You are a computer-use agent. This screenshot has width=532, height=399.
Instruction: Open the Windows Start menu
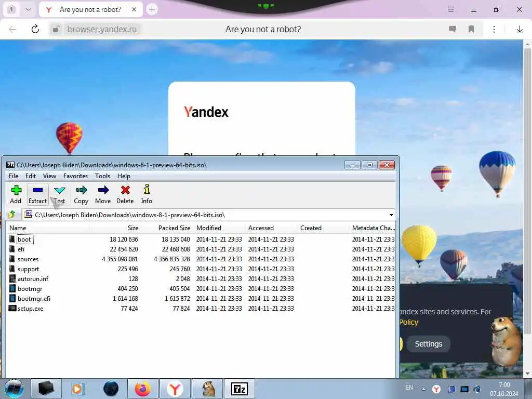[x=14, y=389]
